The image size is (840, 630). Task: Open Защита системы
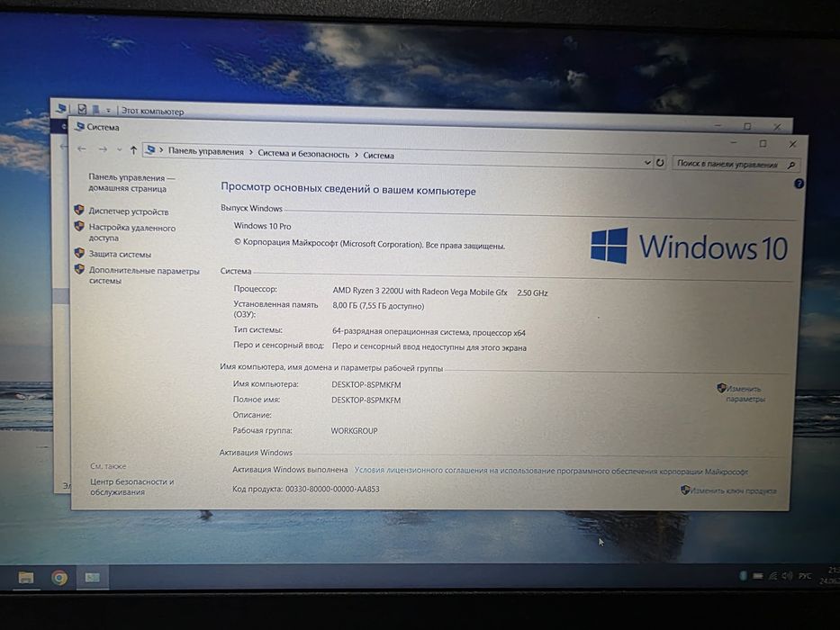(120, 255)
